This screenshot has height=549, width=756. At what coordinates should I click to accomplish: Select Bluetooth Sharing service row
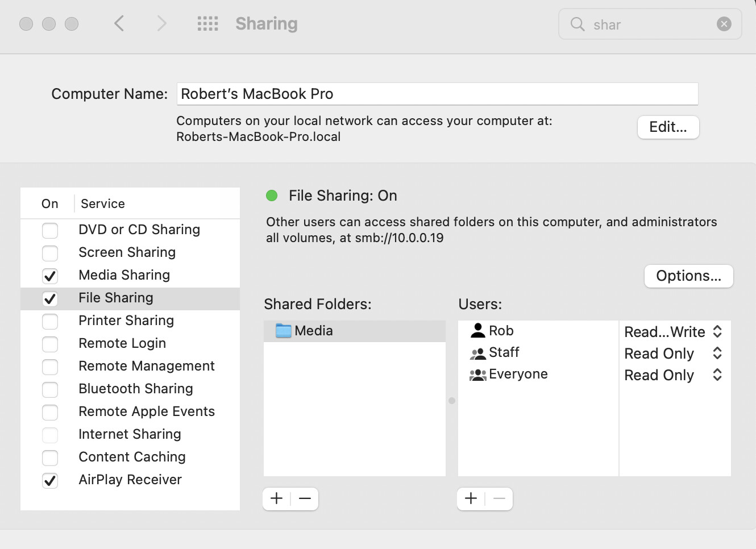(130, 389)
